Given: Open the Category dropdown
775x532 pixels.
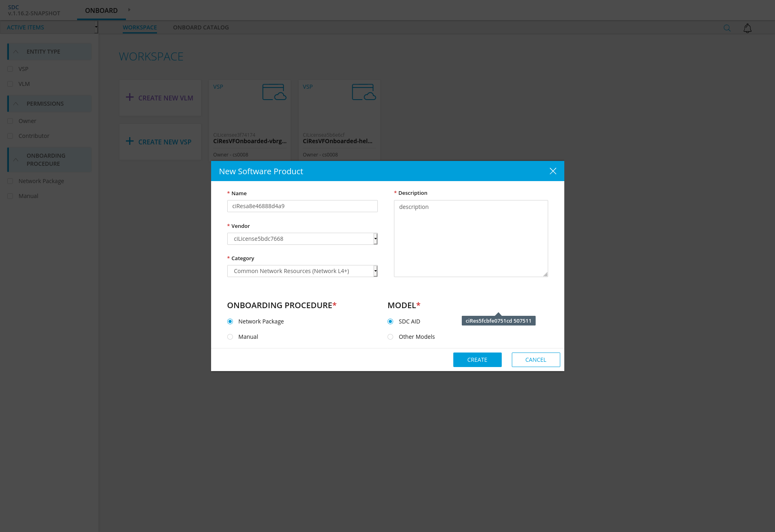Looking at the screenshot, I should click(x=302, y=271).
